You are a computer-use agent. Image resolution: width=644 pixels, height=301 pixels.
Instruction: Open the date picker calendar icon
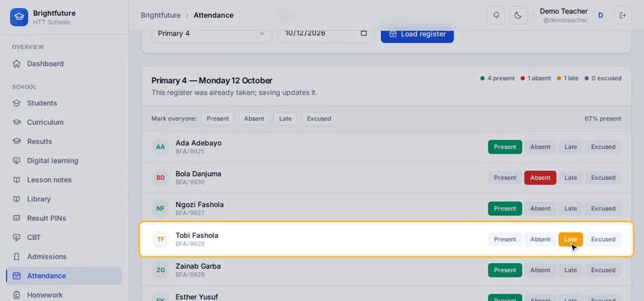[x=364, y=34]
